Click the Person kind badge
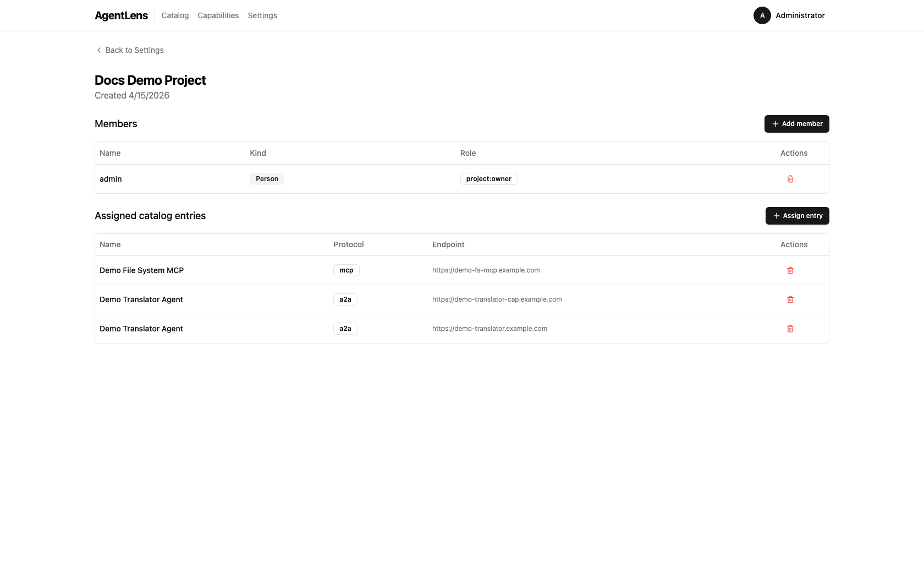 click(267, 178)
